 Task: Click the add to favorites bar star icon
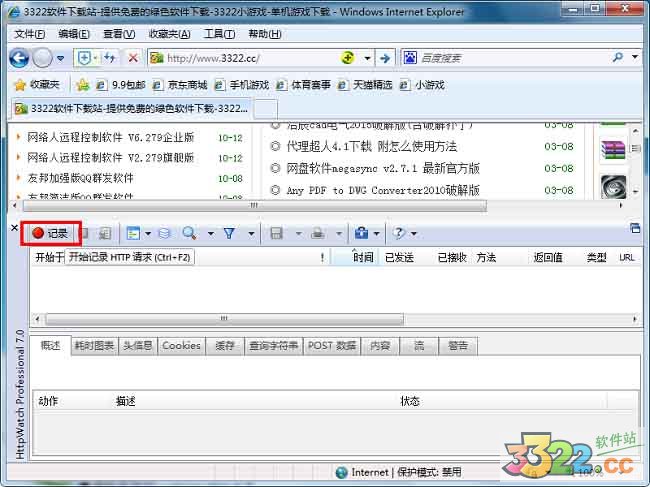[x=82, y=85]
